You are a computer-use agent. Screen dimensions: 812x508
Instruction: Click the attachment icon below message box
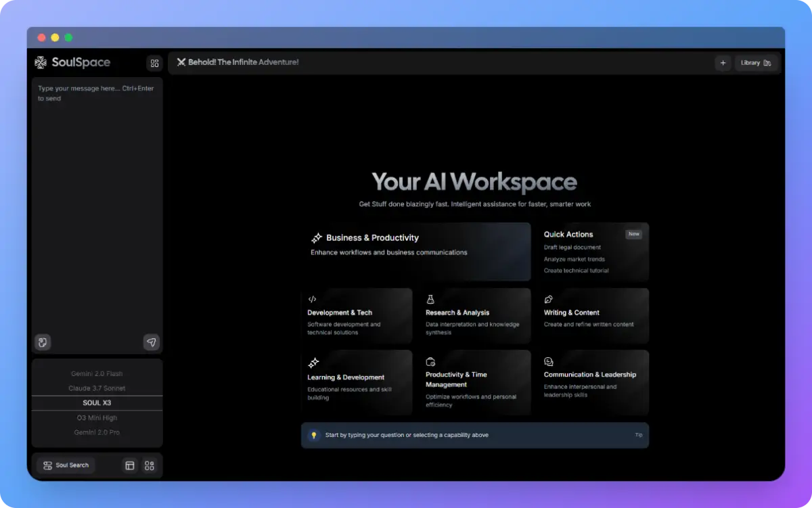43,342
